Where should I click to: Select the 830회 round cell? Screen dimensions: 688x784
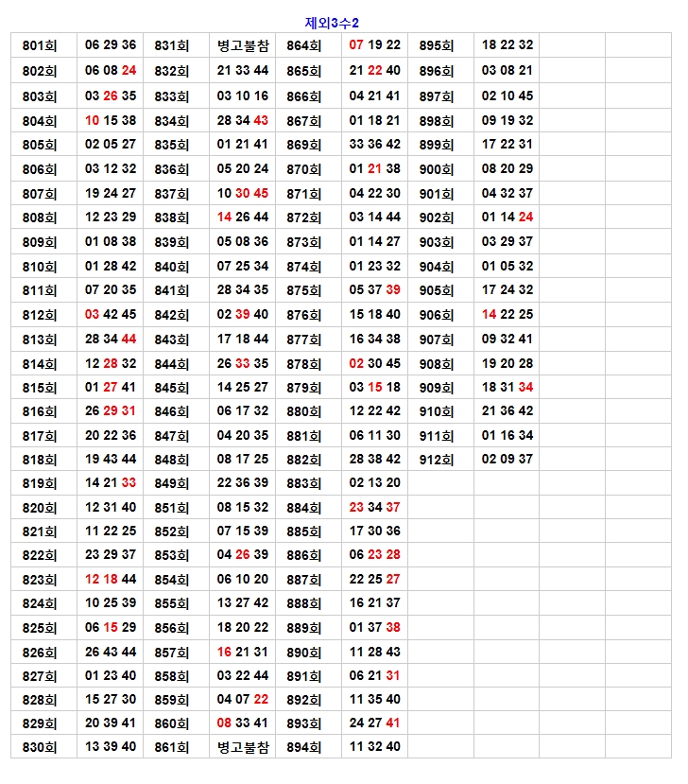point(40,747)
